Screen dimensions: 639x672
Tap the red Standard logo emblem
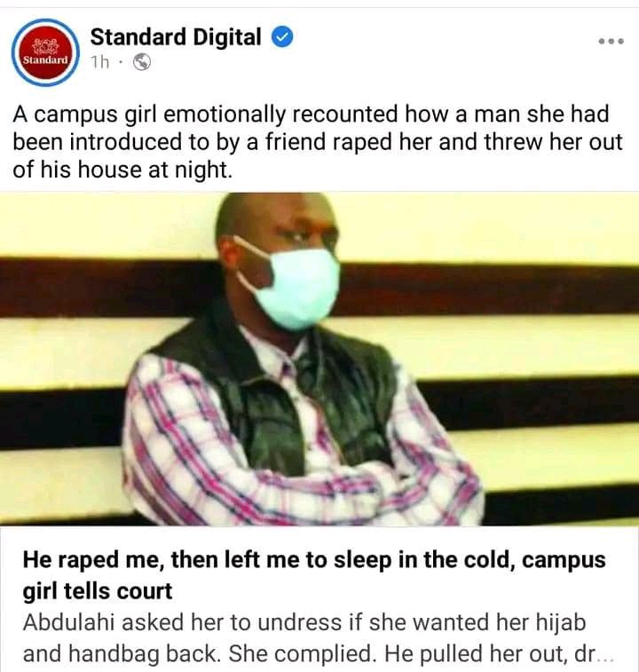[45, 52]
